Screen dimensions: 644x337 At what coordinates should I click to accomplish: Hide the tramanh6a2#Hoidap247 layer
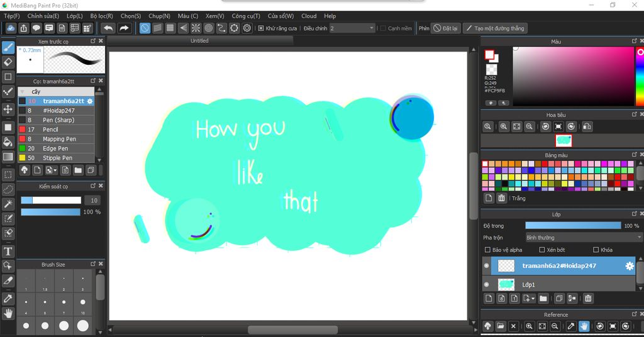click(x=487, y=266)
